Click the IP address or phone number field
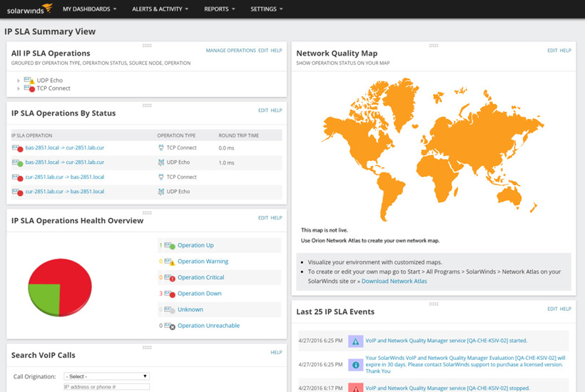The width and height of the screenshot is (585, 392). click(x=106, y=387)
